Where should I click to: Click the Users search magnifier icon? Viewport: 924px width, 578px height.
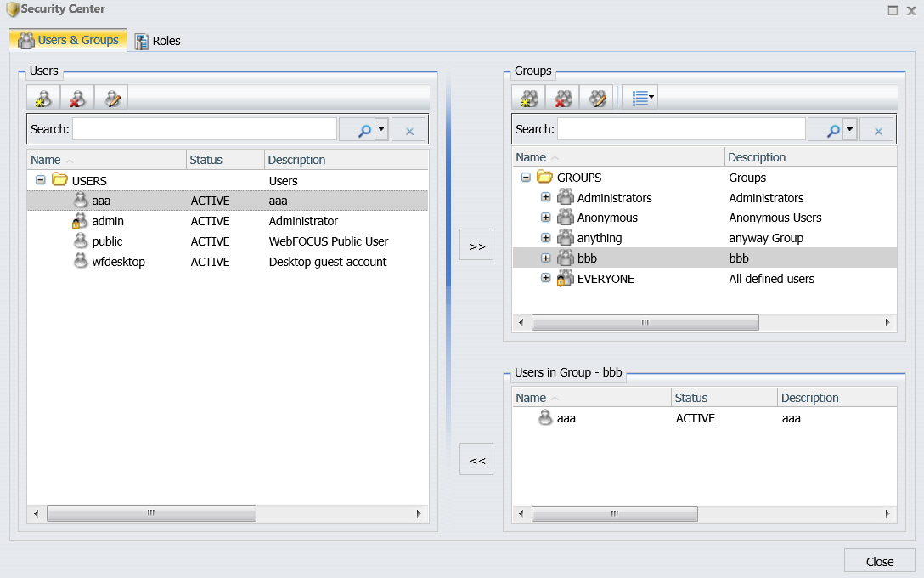364,130
